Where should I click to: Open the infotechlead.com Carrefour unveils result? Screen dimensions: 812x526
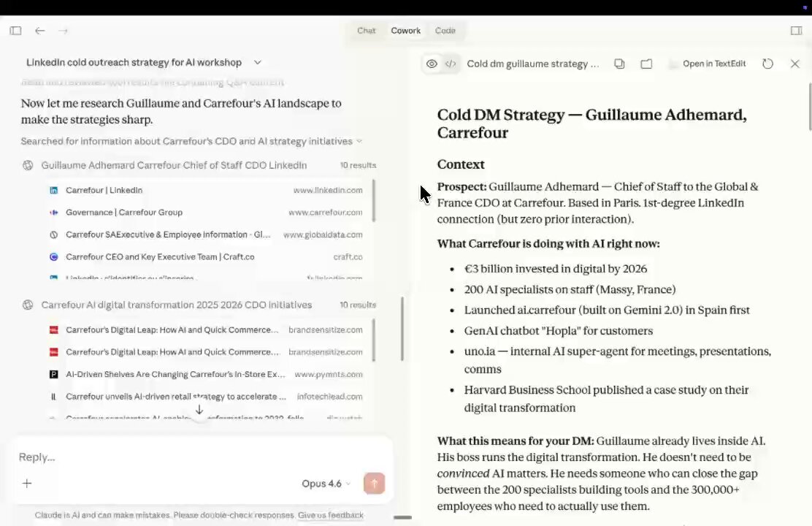point(206,397)
